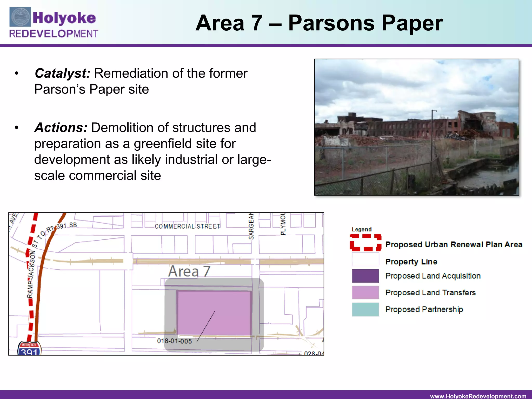Click the Parsons Paper site photo
Screen dimensions: 532x399
[x=417, y=127]
